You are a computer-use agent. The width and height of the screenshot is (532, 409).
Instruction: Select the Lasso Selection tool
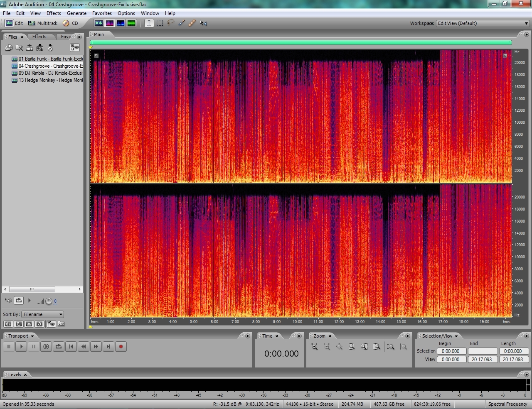pyautogui.click(x=170, y=23)
